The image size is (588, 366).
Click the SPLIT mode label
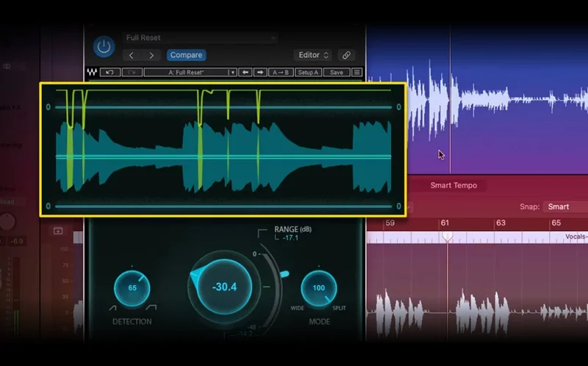pyautogui.click(x=340, y=308)
